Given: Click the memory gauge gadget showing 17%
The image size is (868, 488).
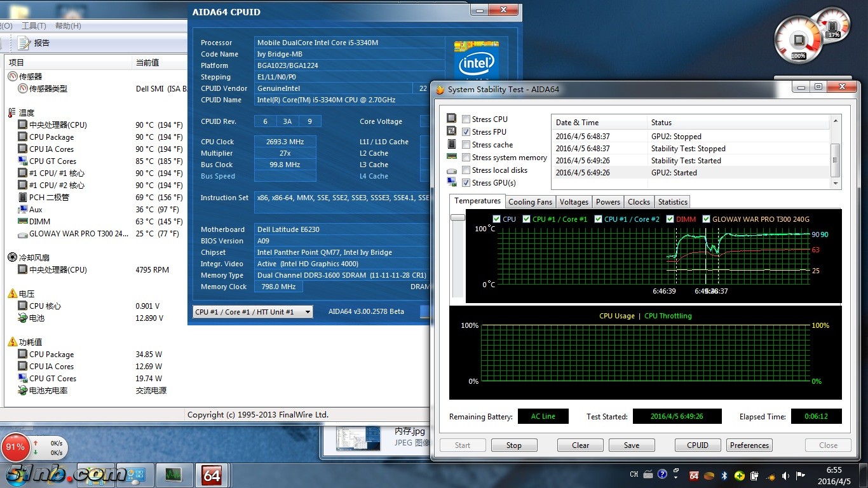Looking at the screenshot, I should [832, 25].
